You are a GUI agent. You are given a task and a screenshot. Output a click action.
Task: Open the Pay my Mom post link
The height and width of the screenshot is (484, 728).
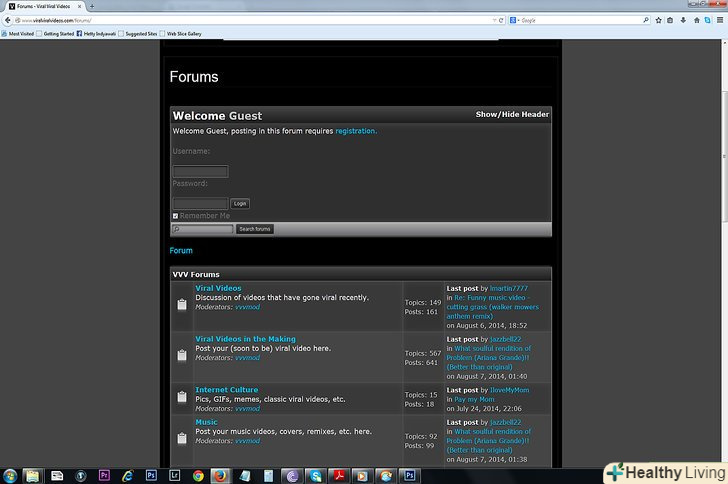tap(474, 399)
